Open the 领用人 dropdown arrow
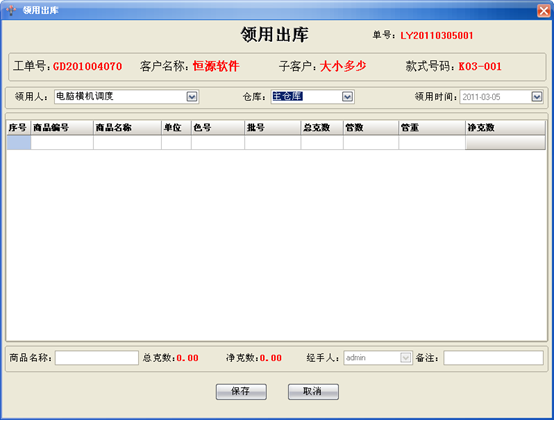 (192, 97)
